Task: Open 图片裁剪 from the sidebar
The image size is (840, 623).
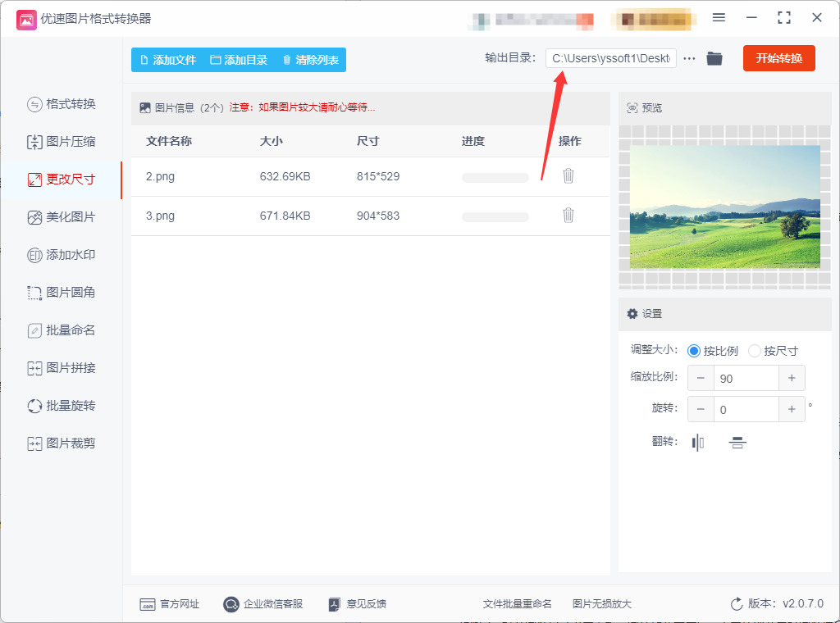Action: click(61, 443)
